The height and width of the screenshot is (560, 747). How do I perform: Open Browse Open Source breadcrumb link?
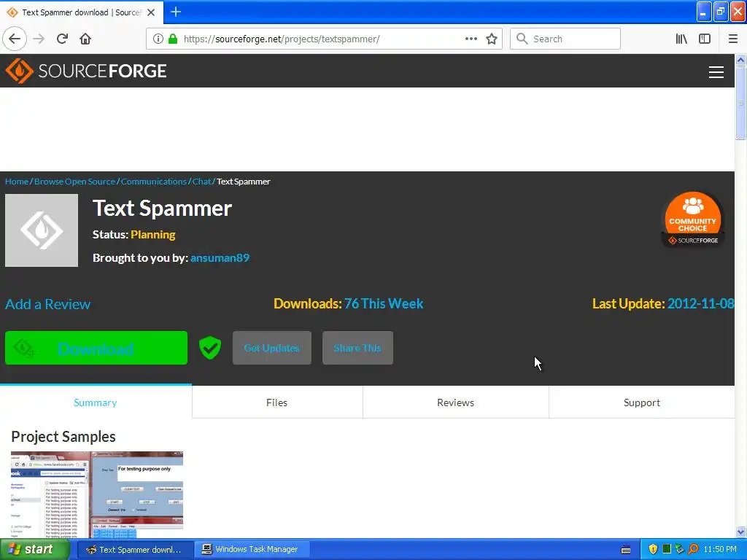(75, 182)
